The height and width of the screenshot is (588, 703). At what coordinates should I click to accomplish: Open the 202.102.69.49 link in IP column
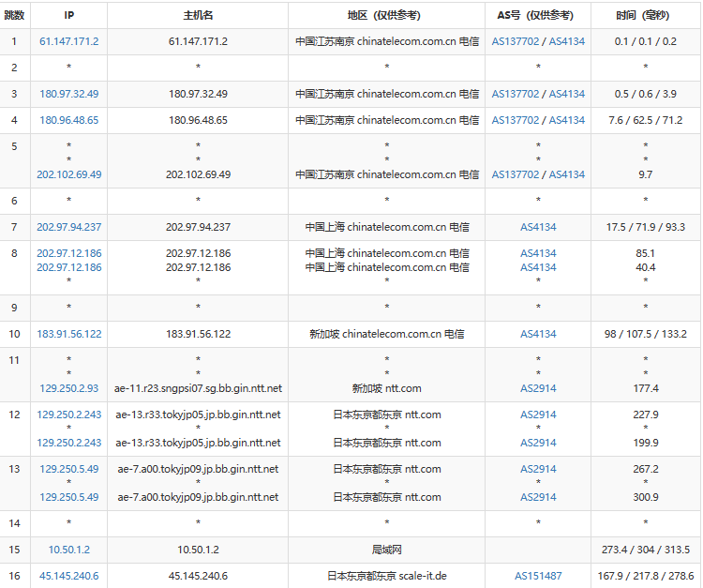[69, 174]
